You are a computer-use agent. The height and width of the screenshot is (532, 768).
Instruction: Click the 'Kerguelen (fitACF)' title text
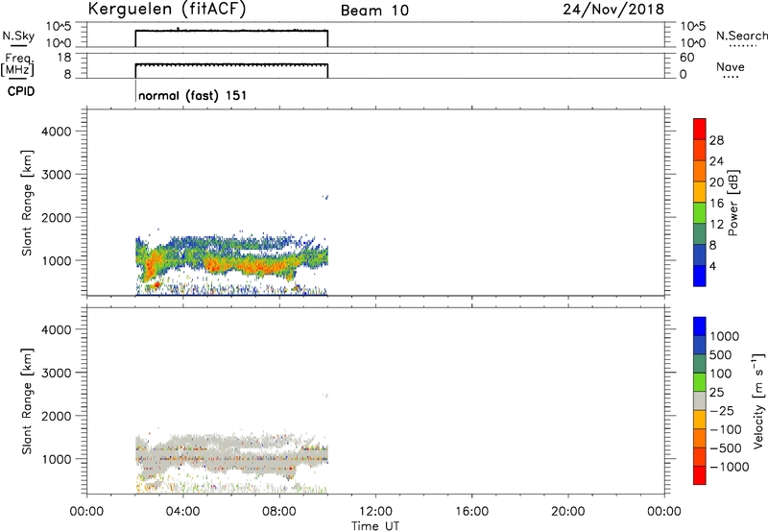[x=166, y=9]
